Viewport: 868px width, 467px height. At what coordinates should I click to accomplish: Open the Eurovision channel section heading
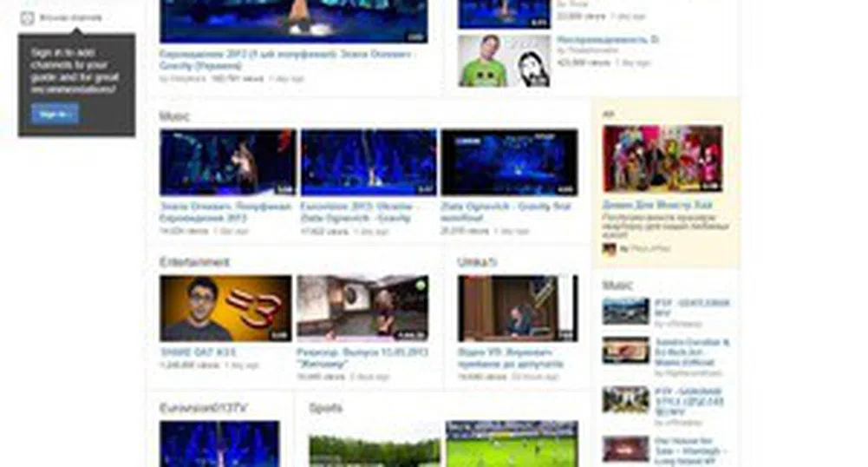(206, 408)
